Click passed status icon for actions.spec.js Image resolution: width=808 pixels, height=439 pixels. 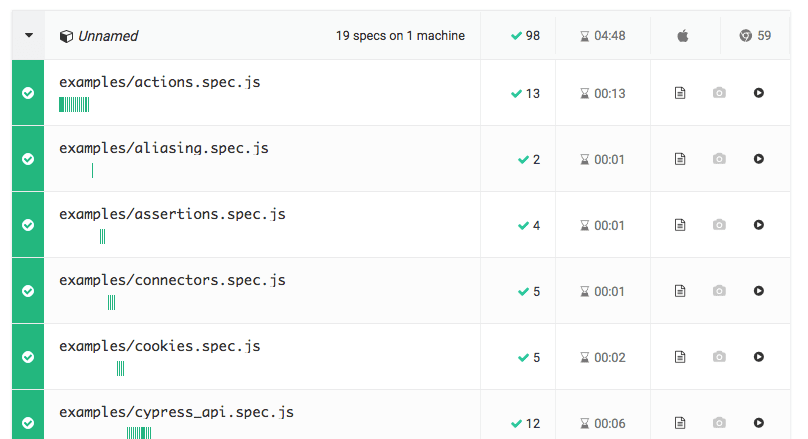point(28,93)
